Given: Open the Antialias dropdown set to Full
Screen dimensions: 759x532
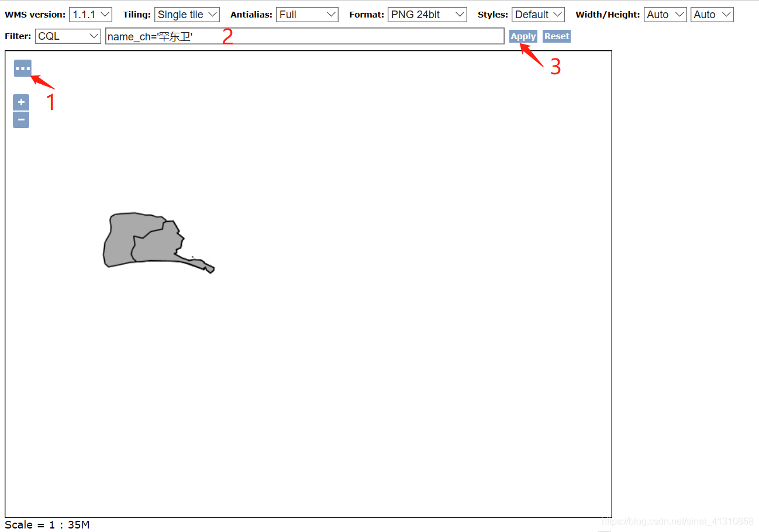Looking at the screenshot, I should pyautogui.click(x=307, y=14).
